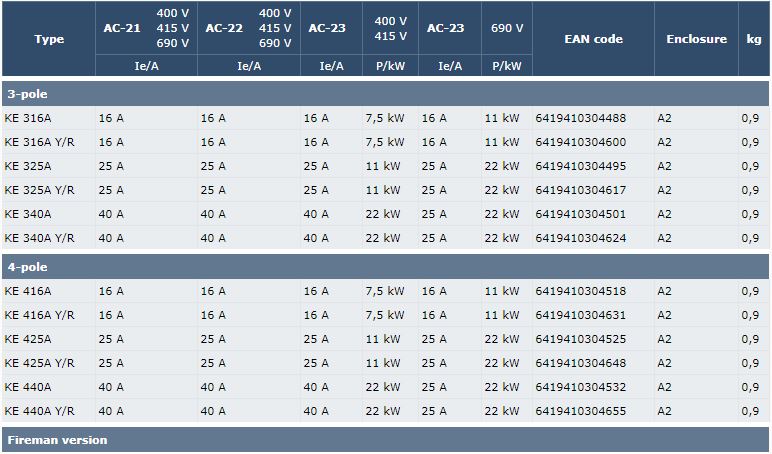Click the KE 316A type entry
This screenshot has width=772, height=454.
[x=27, y=118]
